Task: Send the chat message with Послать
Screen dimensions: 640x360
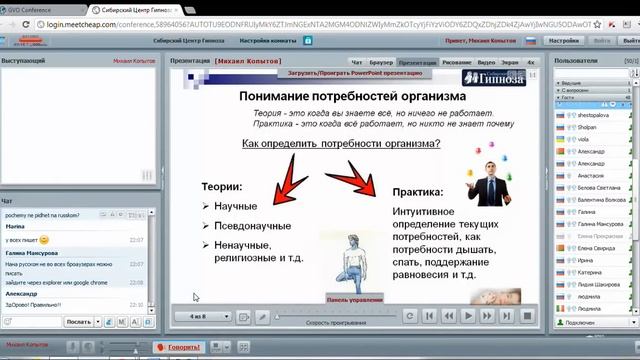Action: pyautogui.click(x=78, y=322)
